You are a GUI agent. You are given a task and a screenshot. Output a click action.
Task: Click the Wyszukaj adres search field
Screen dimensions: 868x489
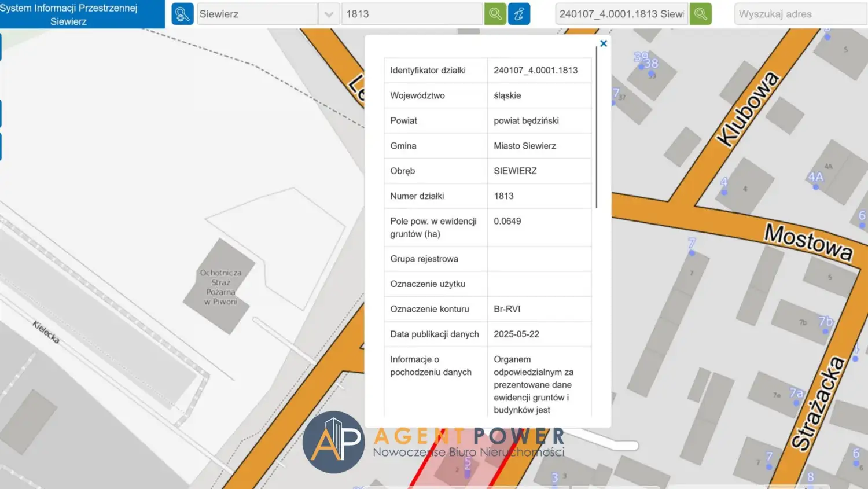point(800,14)
